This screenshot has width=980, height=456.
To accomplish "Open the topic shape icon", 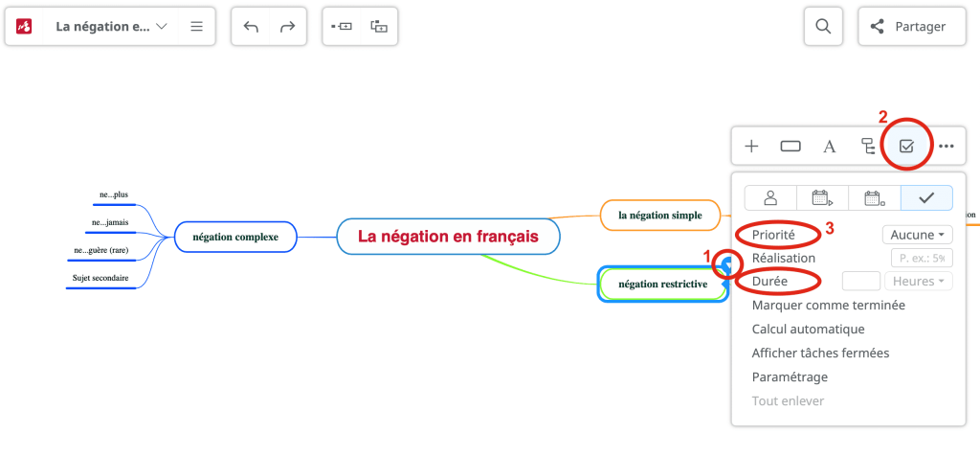I will click(x=791, y=147).
